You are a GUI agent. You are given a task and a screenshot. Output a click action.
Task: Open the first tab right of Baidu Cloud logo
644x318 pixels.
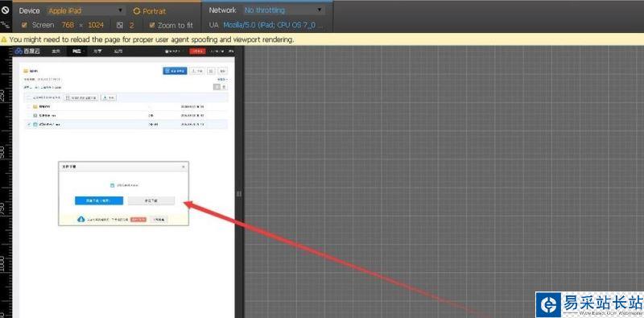[56, 52]
